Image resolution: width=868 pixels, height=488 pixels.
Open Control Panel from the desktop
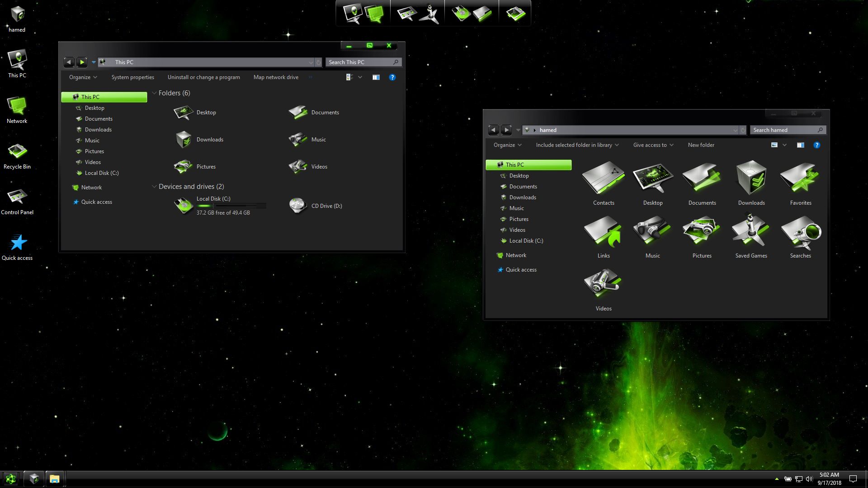tap(17, 198)
